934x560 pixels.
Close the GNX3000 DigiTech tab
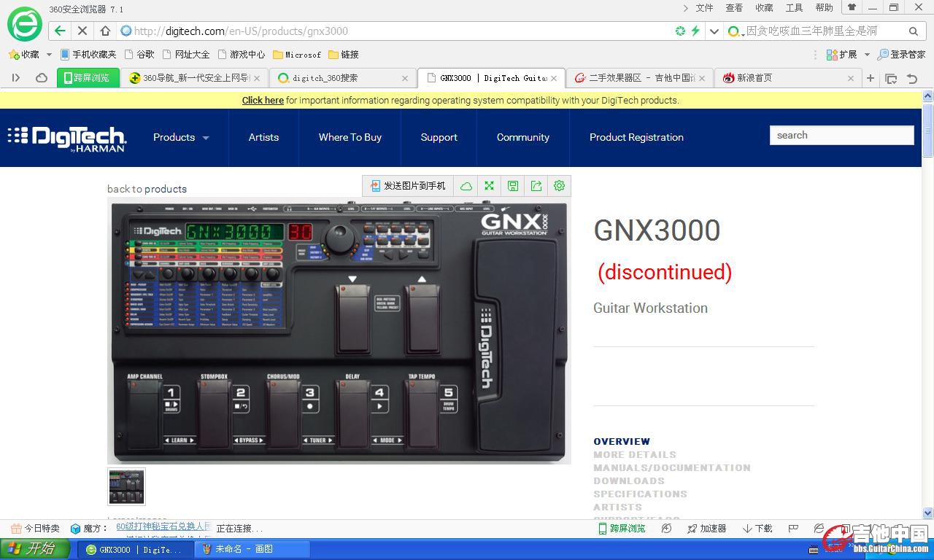click(x=554, y=78)
